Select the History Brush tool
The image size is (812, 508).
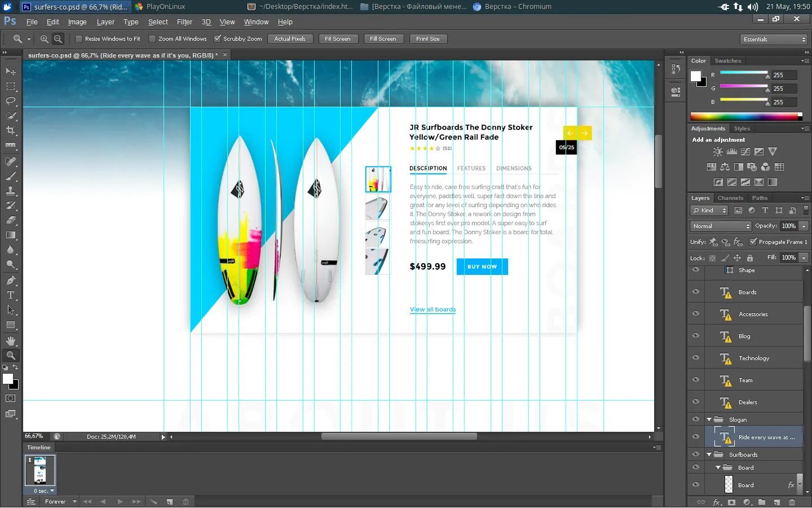[x=11, y=205]
